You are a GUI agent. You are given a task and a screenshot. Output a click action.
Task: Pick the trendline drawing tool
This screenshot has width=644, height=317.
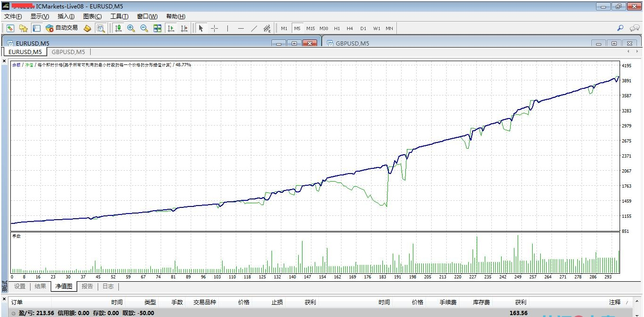point(254,28)
